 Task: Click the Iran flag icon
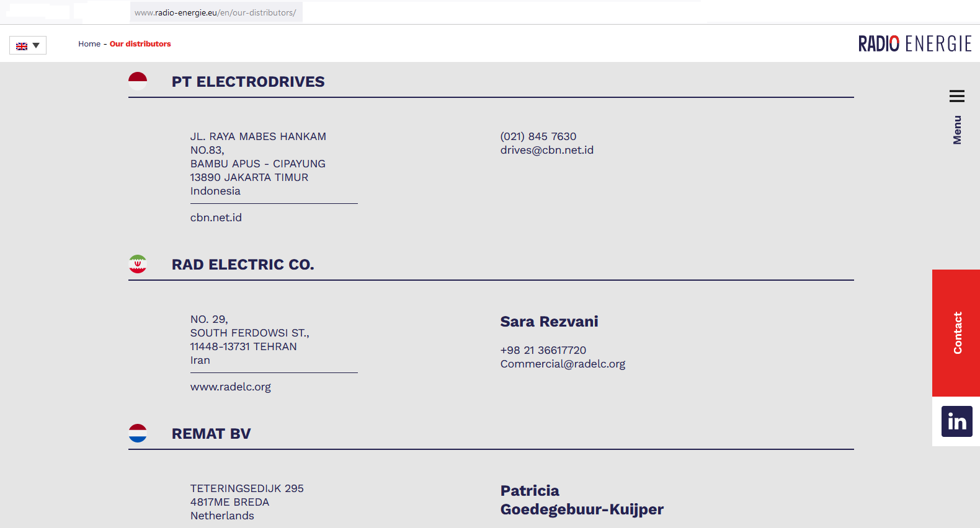138,264
